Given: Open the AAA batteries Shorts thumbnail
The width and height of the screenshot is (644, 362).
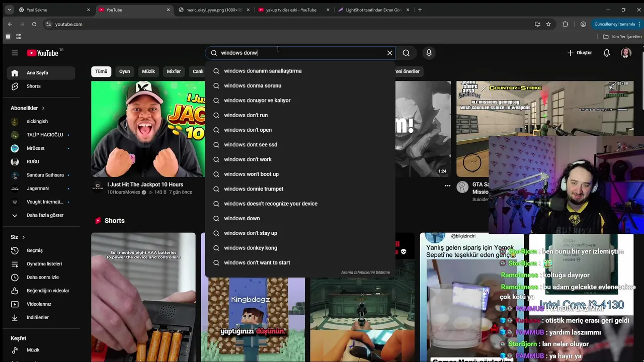Looking at the screenshot, I should 143,297.
